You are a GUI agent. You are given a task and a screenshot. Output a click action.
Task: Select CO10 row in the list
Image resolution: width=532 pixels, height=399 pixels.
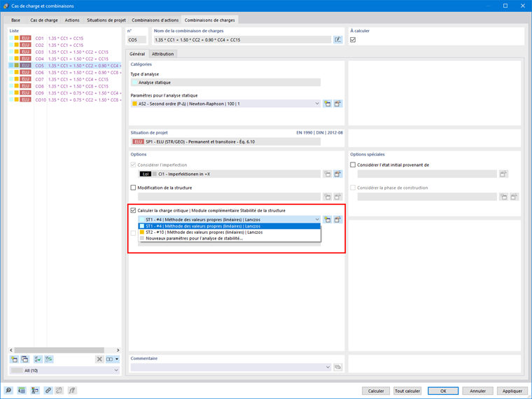pyautogui.click(x=64, y=99)
